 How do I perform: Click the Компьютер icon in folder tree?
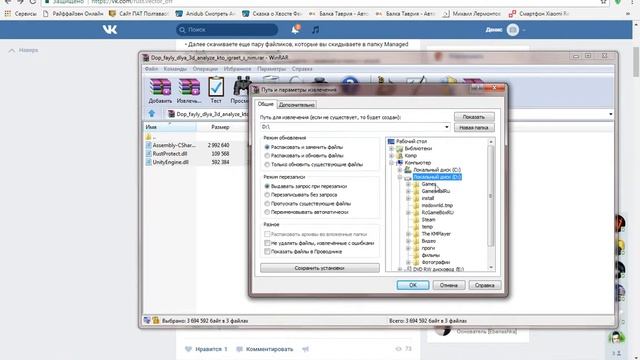coord(400,162)
